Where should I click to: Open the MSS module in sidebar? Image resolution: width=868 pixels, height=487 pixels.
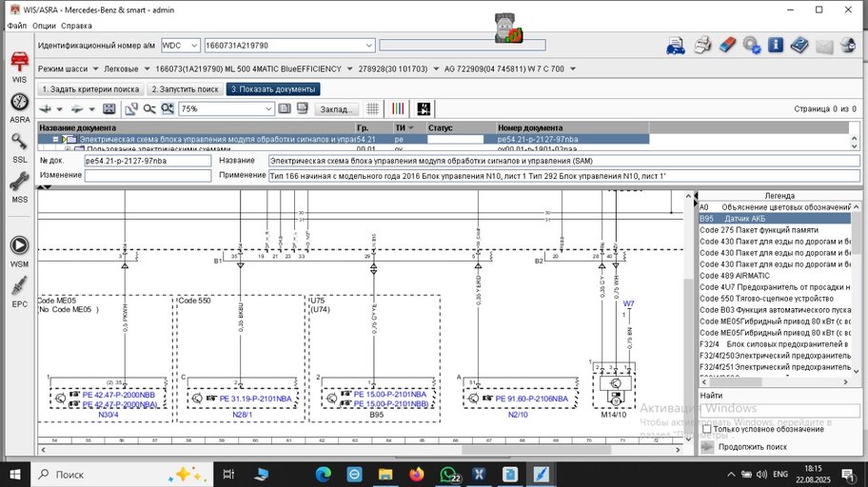pyautogui.click(x=19, y=187)
